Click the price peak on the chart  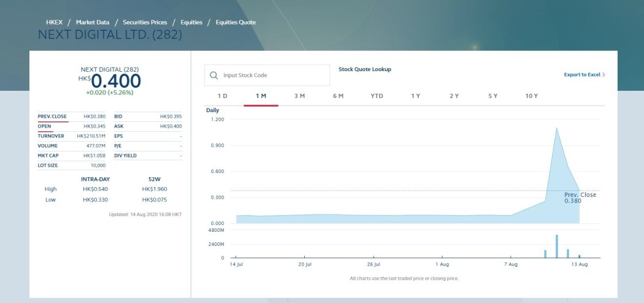pyautogui.click(x=556, y=128)
